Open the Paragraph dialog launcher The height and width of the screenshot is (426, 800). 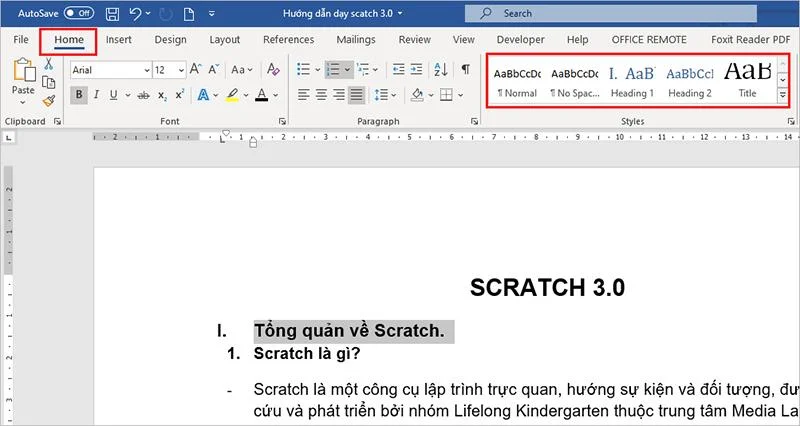tap(474, 121)
